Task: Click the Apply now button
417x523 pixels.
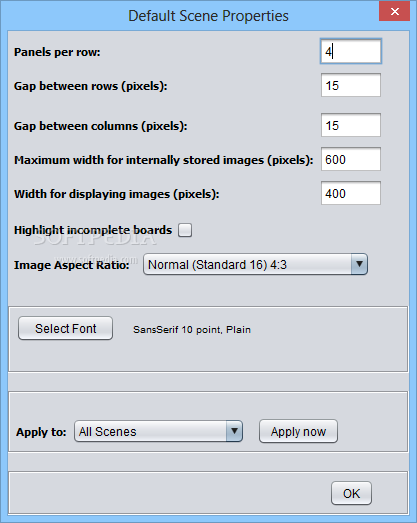Action: 298,431
